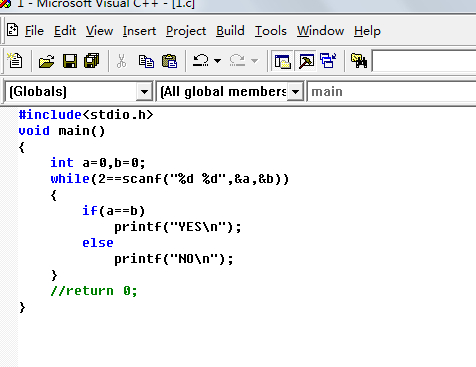
Task: Open the Project menu
Action: point(186,31)
